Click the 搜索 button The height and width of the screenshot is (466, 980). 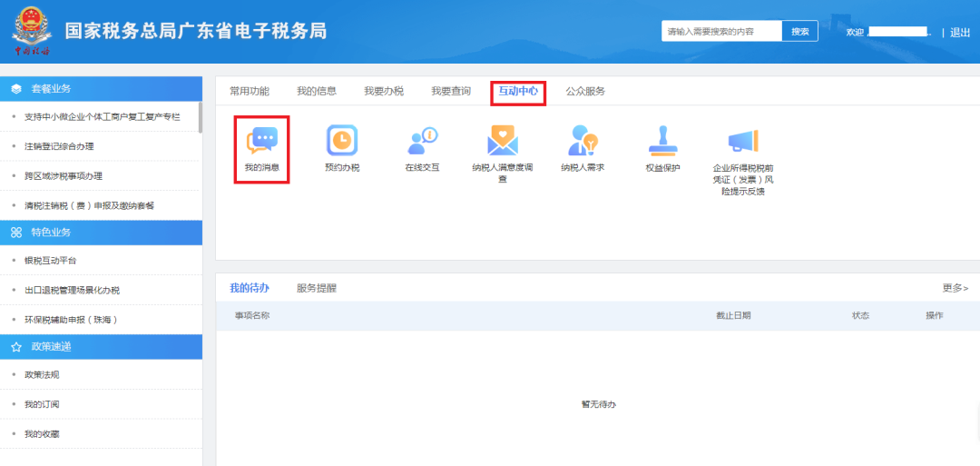[800, 31]
